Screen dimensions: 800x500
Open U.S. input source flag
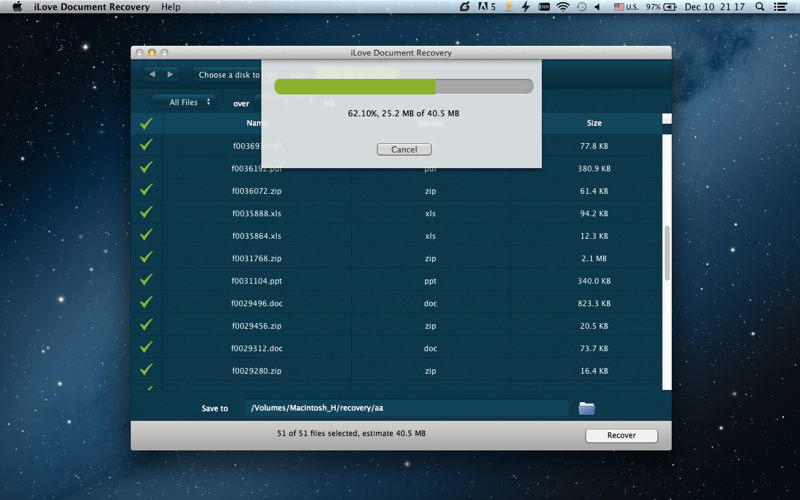[626, 7]
